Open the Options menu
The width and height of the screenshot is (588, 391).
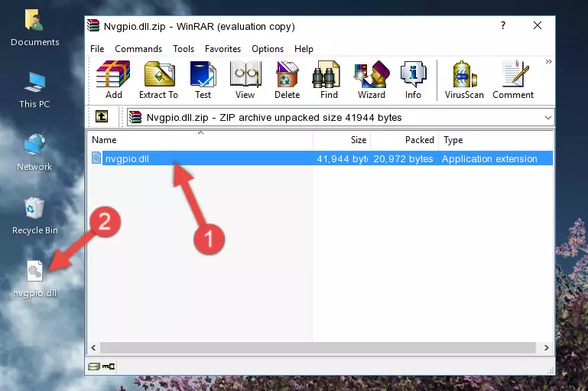click(x=268, y=49)
